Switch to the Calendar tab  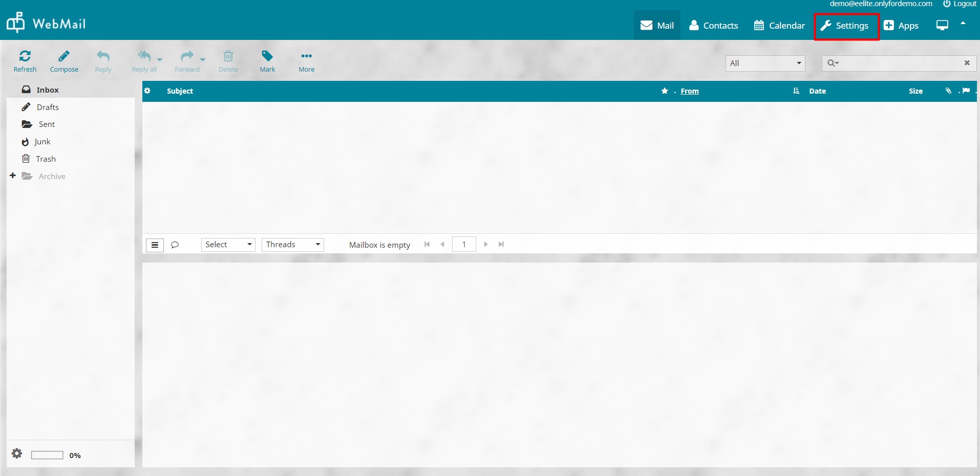tap(779, 26)
